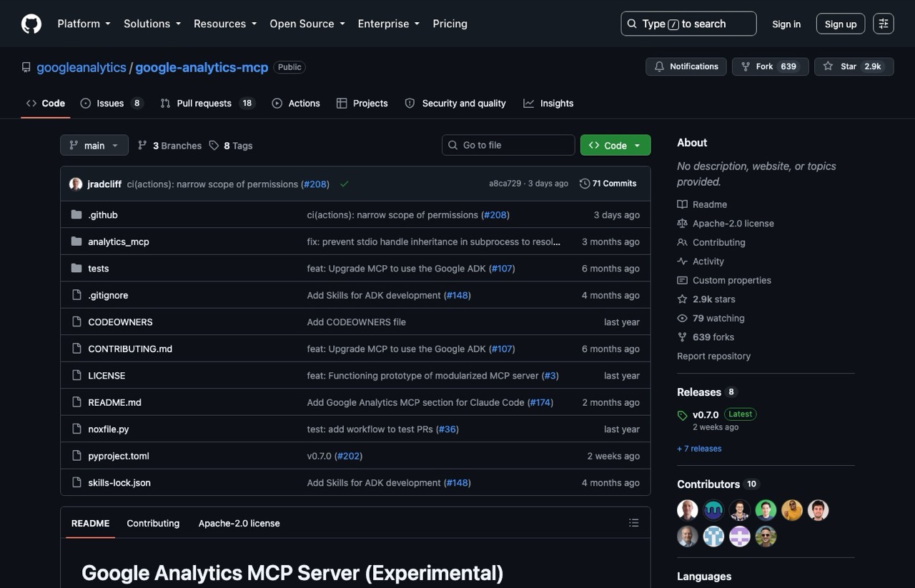Viewport: 915px width, 588px height.
Task: Click the fork icon beside 639 forks
Action: (x=682, y=337)
